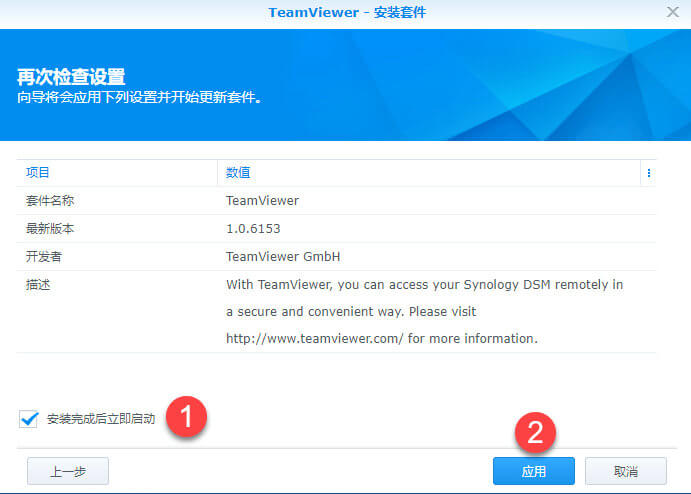Screen dimensions: 691x494
Task: Select the 描述 row label
Action: tap(38, 285)
